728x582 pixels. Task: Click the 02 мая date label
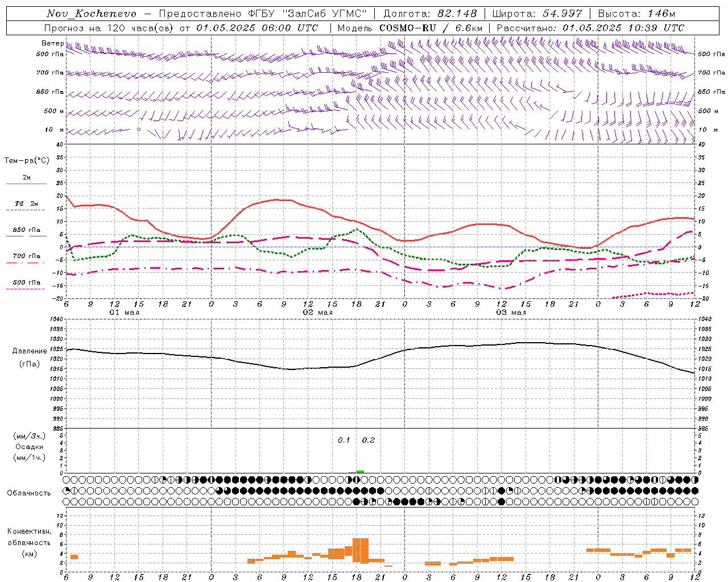pos(318,313)
